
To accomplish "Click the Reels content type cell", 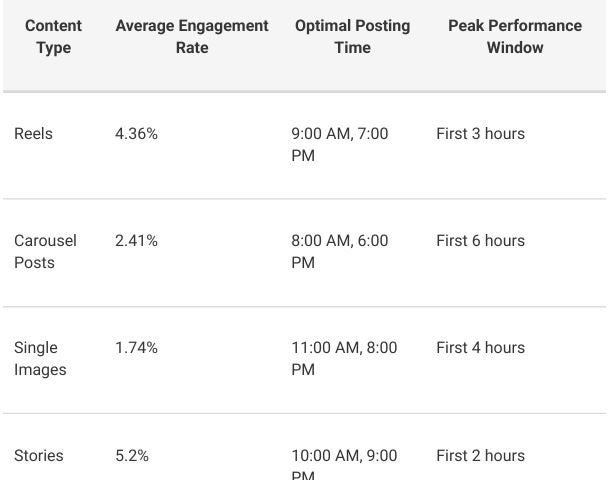I will [33, 134].
